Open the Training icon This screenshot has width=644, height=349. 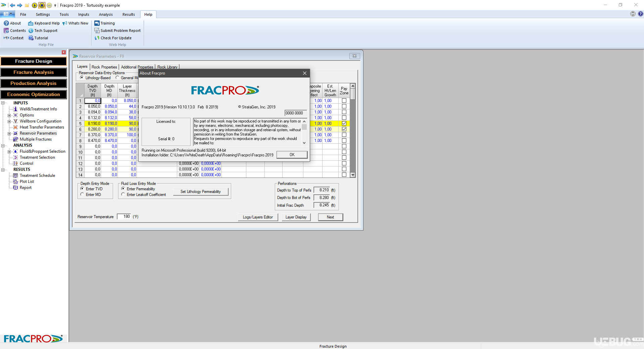(97, 23)
